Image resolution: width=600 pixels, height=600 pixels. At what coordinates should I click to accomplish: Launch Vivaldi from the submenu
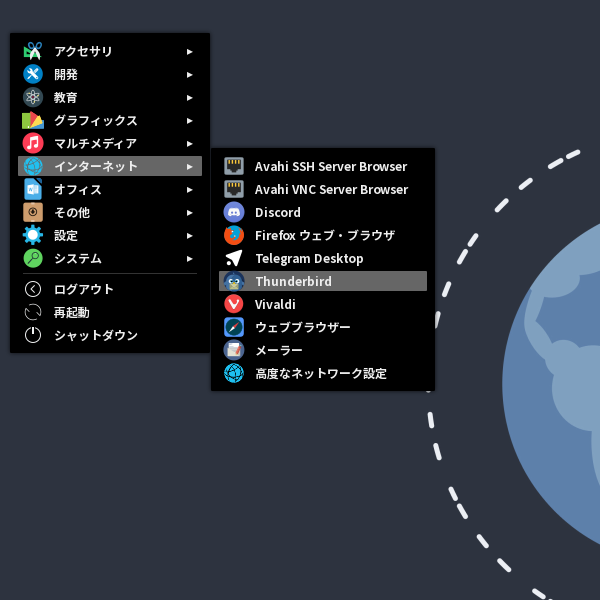coord(323,304)
